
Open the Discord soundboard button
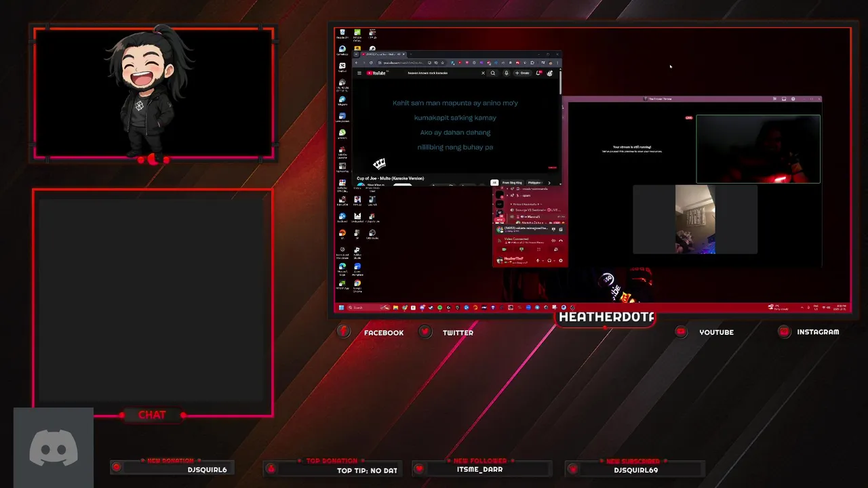click(556, 249)
